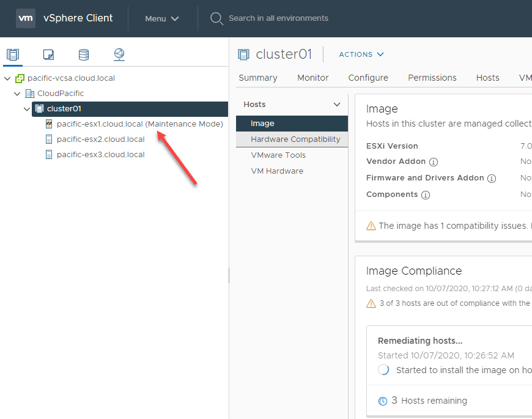The width and height of the screenshot is (532, 419).
Task: Collapse the CloudPacific datacenter node
Action: (x=17, y=94)
